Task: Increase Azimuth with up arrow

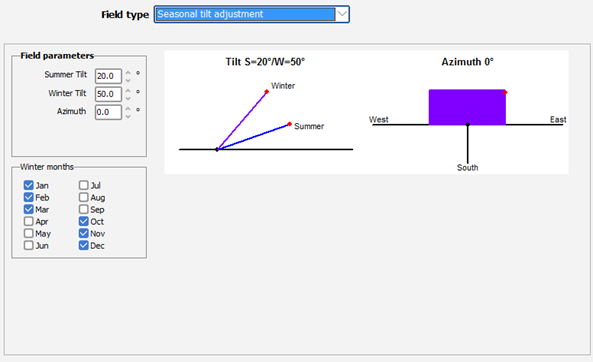Action: 128,109
